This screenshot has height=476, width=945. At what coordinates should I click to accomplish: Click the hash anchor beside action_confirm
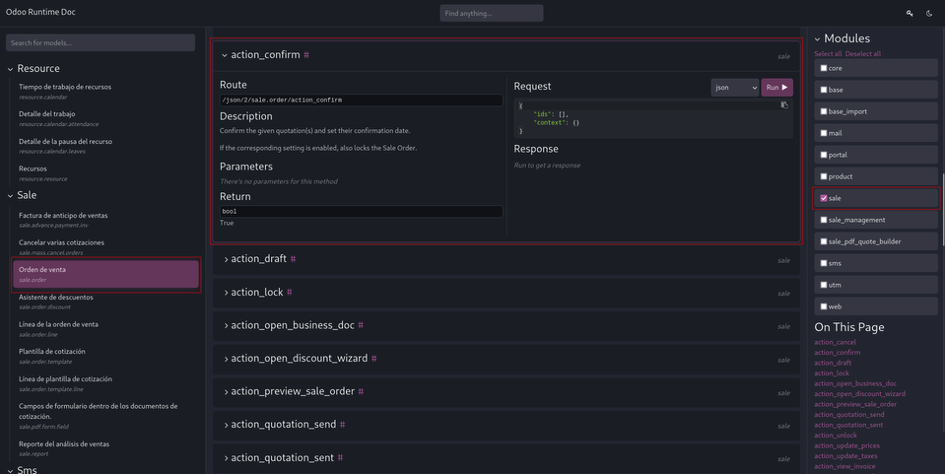[x=306, y=55]
